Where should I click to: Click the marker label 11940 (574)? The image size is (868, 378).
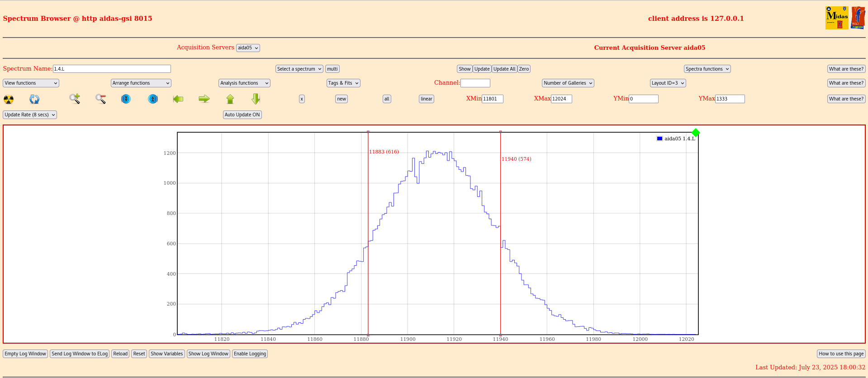coord(517,159)
